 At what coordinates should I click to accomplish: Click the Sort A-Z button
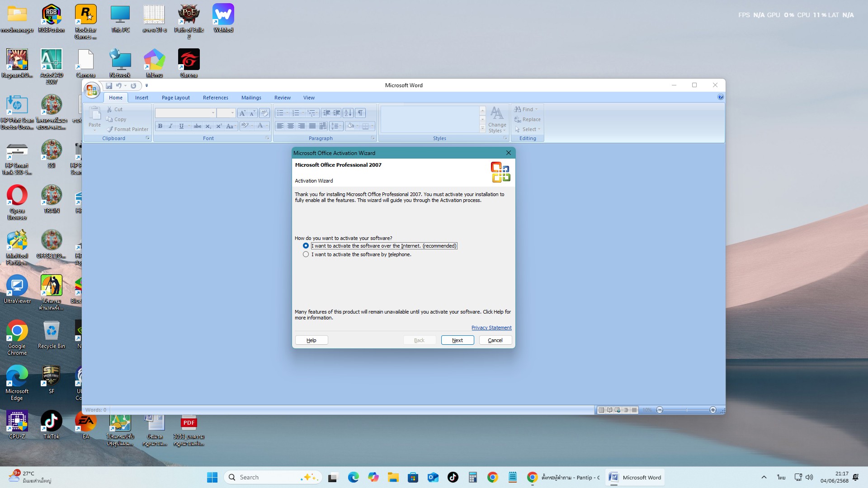348,113
